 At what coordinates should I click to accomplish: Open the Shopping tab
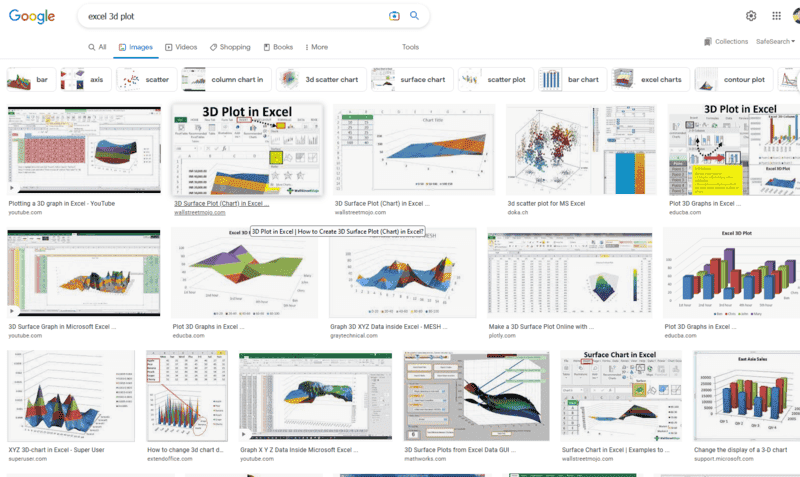coord(230,47)
